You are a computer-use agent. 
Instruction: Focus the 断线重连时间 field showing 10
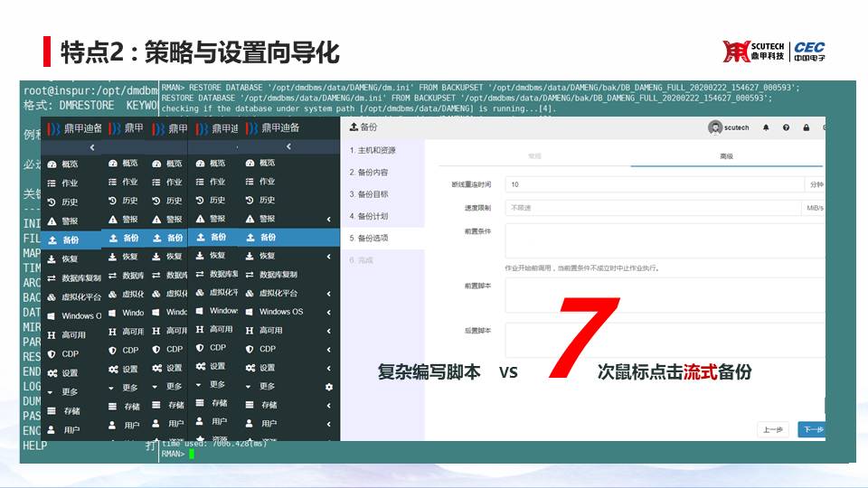pos(655,184)
